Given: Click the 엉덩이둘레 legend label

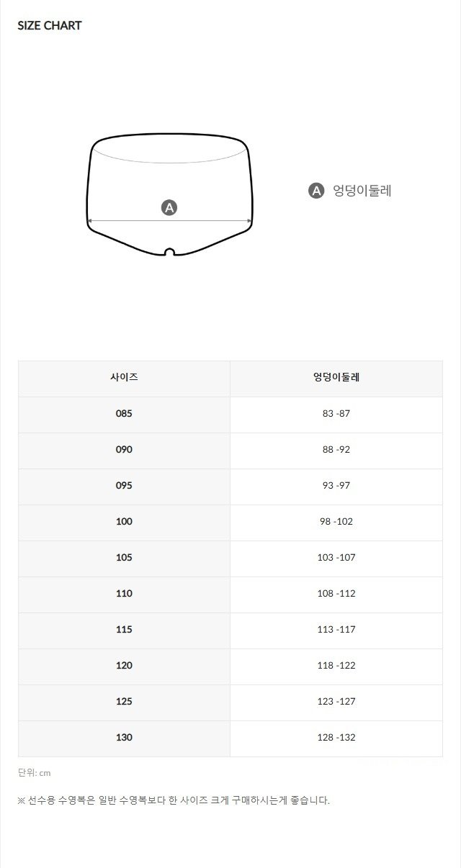Looking at the screenshot, I should click(362, 191).
